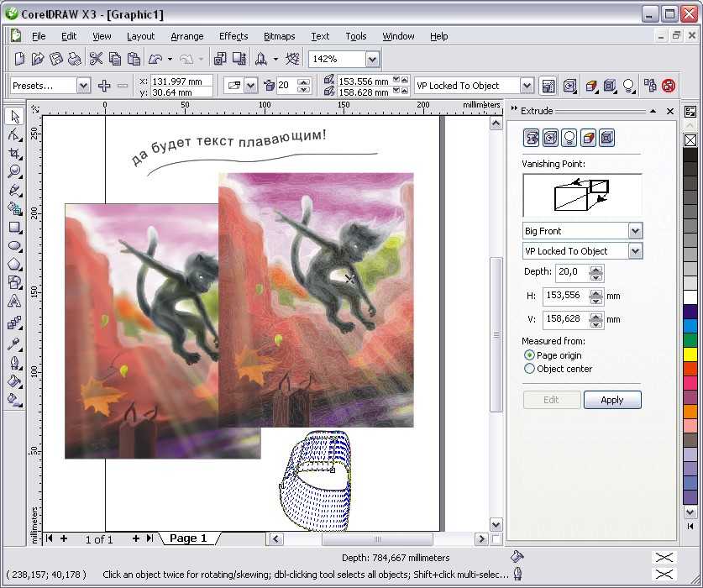Select the Basic Shapes tool
The width and height of the screenshot is (703, 588).
click(x=15, y=282)
